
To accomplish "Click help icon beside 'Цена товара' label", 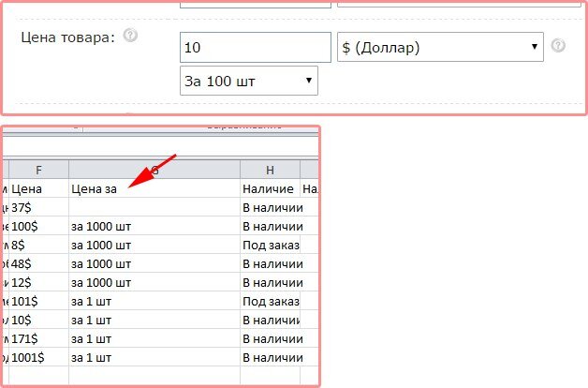I will 130,36.
